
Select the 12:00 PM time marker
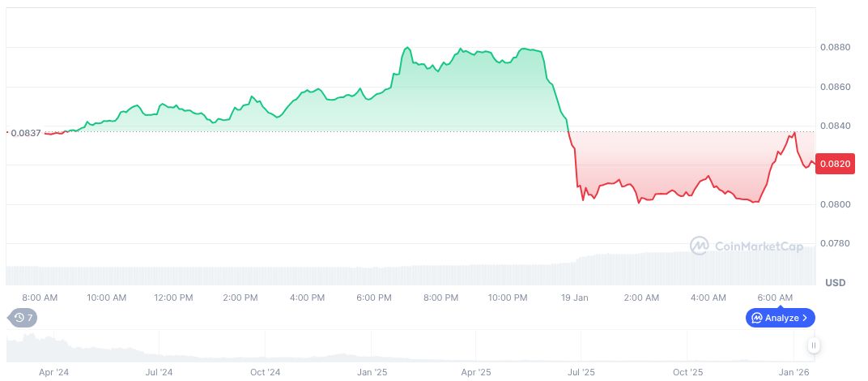point(174,298)
